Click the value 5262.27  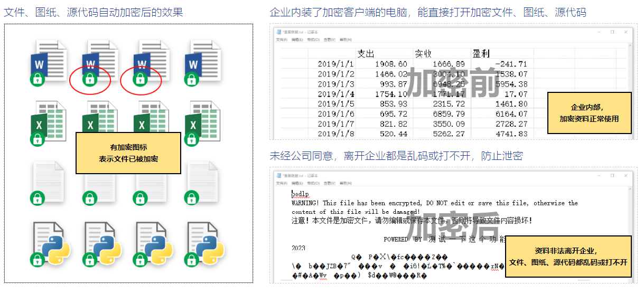point(449,134)
